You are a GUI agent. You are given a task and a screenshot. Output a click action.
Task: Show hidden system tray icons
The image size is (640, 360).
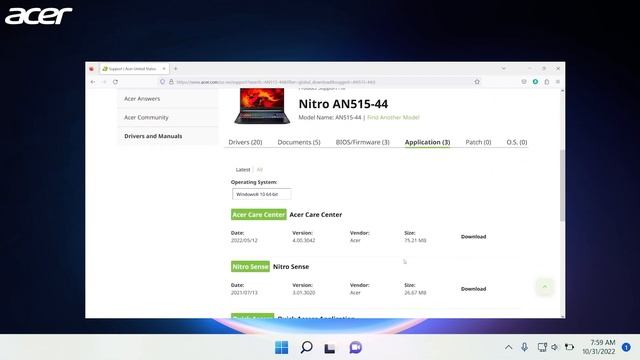click(x=508, y=348)
